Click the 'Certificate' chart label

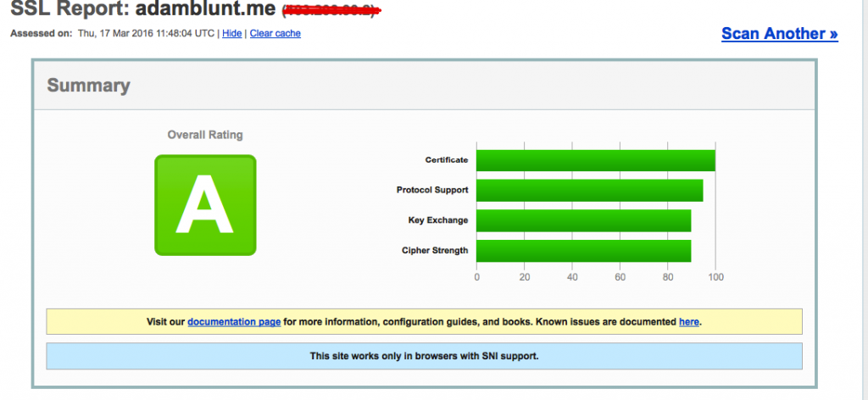[x=447, y=160]
